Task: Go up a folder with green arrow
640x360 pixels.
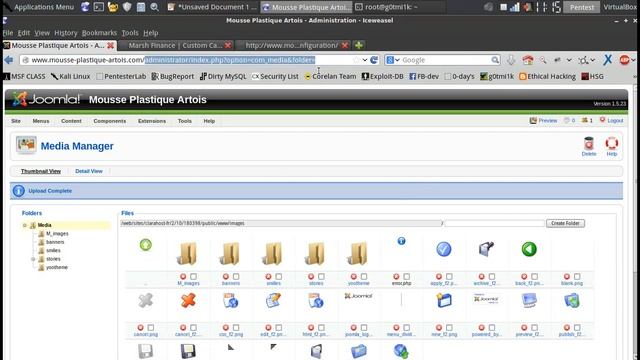Action: (146, 245)
